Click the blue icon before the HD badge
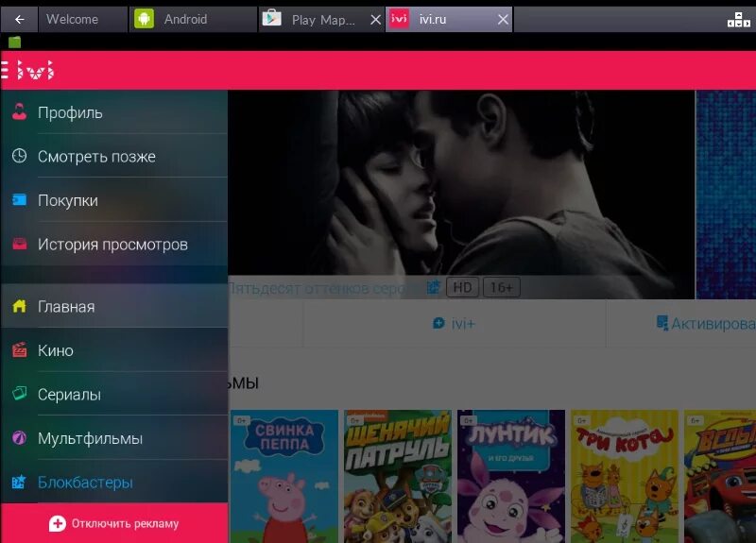 click(434, 287)
